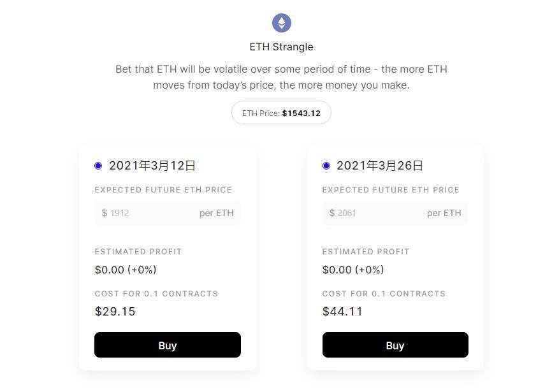Click the 2021年3月12日 date label
This screenshot has height=392, width=559.
152,166
